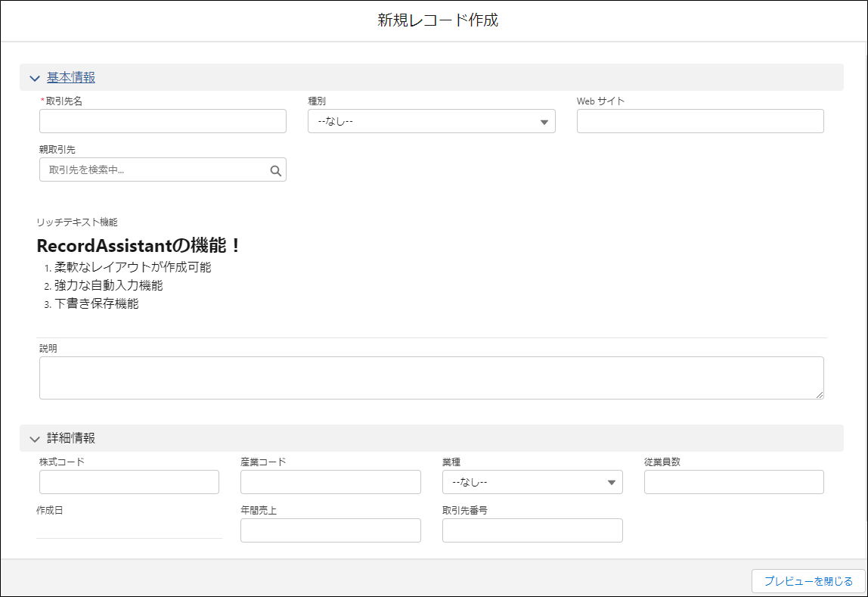Open the 業種 dropdown
868x597 pixels.
(532, 482)
